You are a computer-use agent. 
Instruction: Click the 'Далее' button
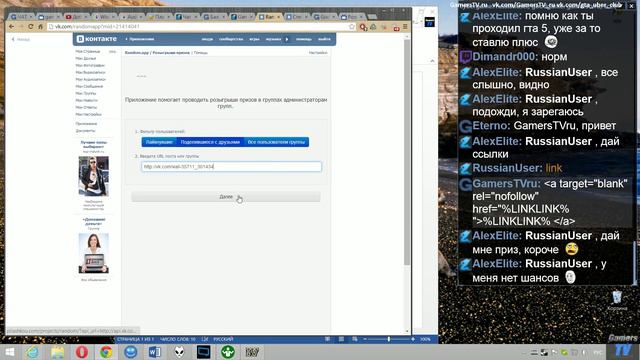[226, 197]
